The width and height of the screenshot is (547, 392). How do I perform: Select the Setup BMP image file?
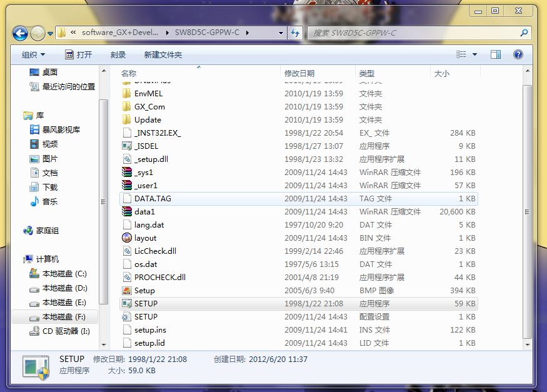pyautogui.click(x=144, y=291)
